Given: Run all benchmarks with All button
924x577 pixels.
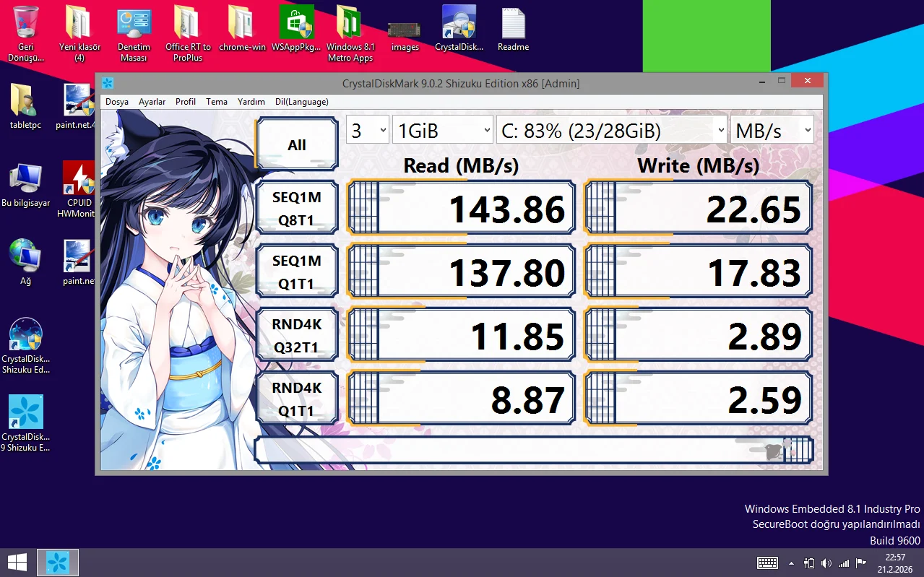Looking at the screenshot, I should tap(297, 144).
